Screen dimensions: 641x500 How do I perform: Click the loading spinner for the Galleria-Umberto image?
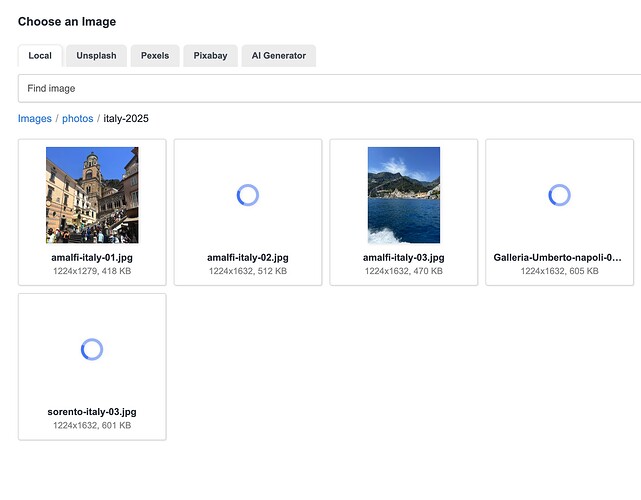pos(560,195)
